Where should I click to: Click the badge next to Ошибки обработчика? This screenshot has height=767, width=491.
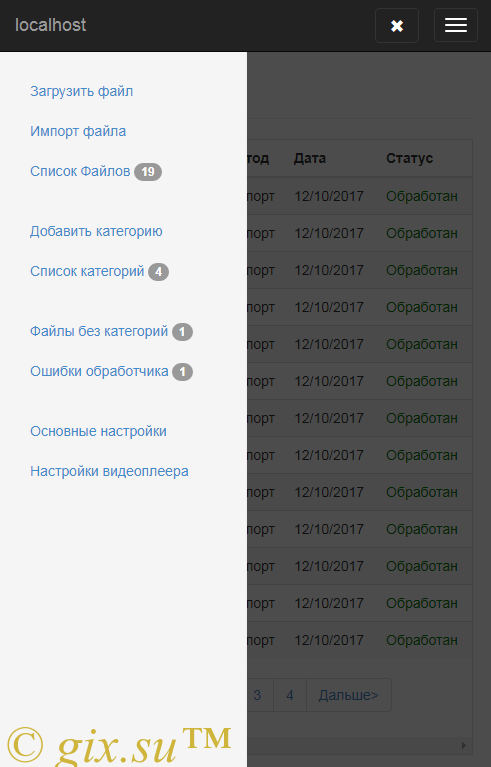(x=182, y=372)
